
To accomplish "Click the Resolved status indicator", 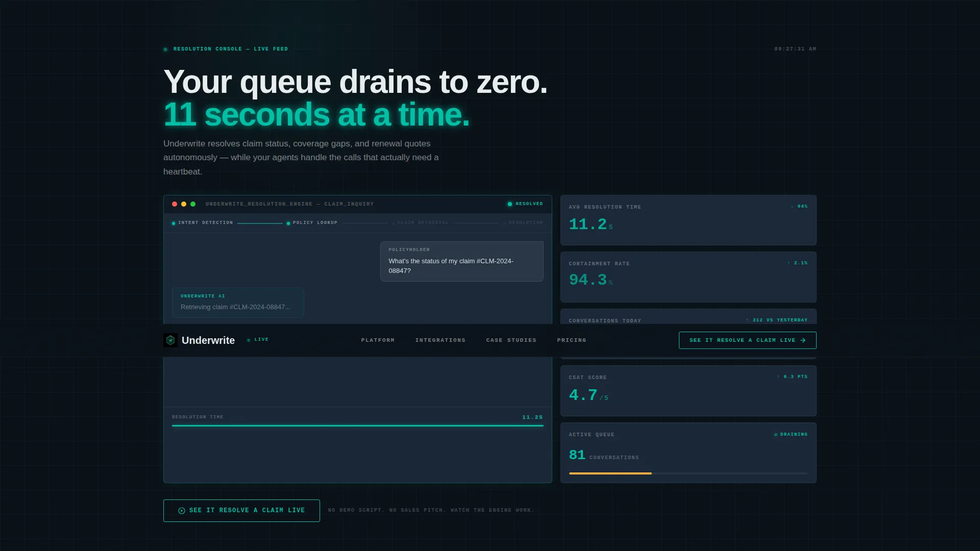I will [525, 204].
